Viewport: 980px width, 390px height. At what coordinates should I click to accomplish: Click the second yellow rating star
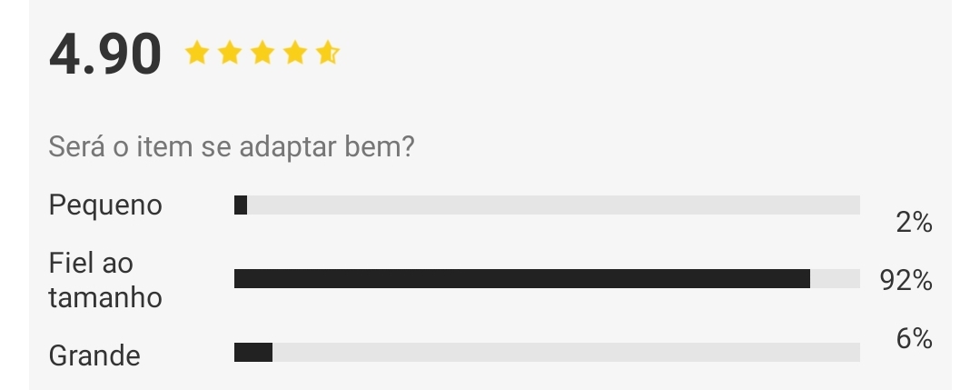pyautogui.click(x=230, y=54)
